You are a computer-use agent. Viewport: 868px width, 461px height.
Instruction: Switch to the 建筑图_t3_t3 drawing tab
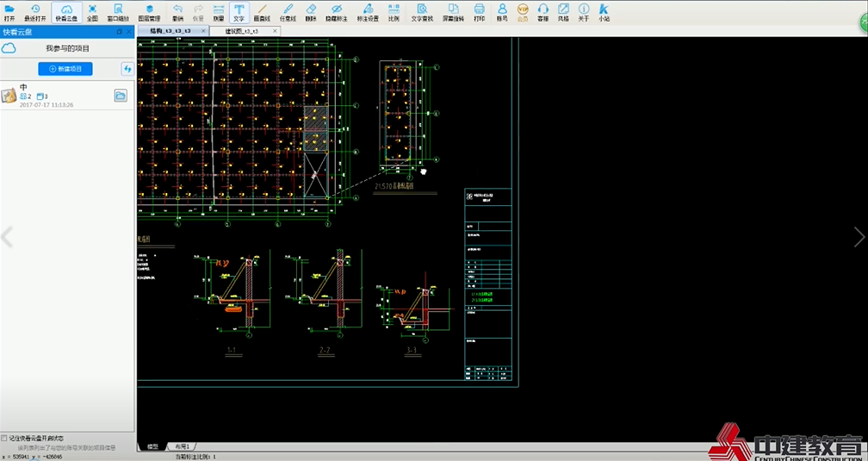click(x=241, y=31)
